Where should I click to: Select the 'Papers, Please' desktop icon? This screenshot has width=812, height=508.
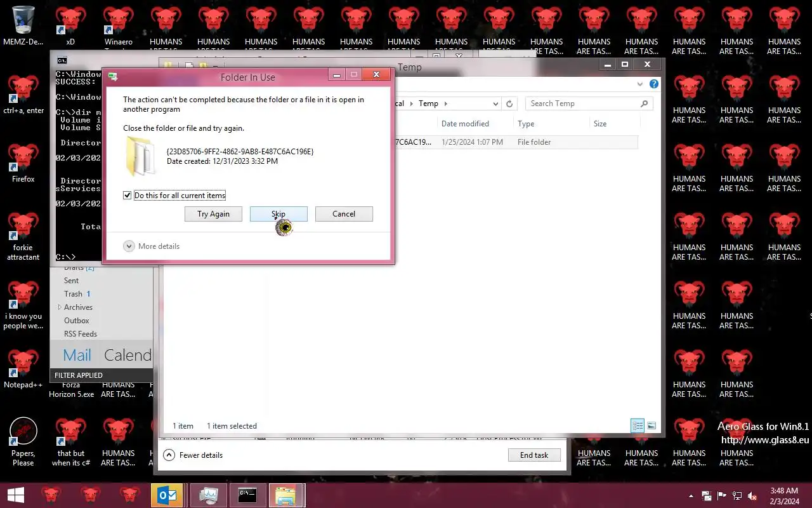click(23, 443)
